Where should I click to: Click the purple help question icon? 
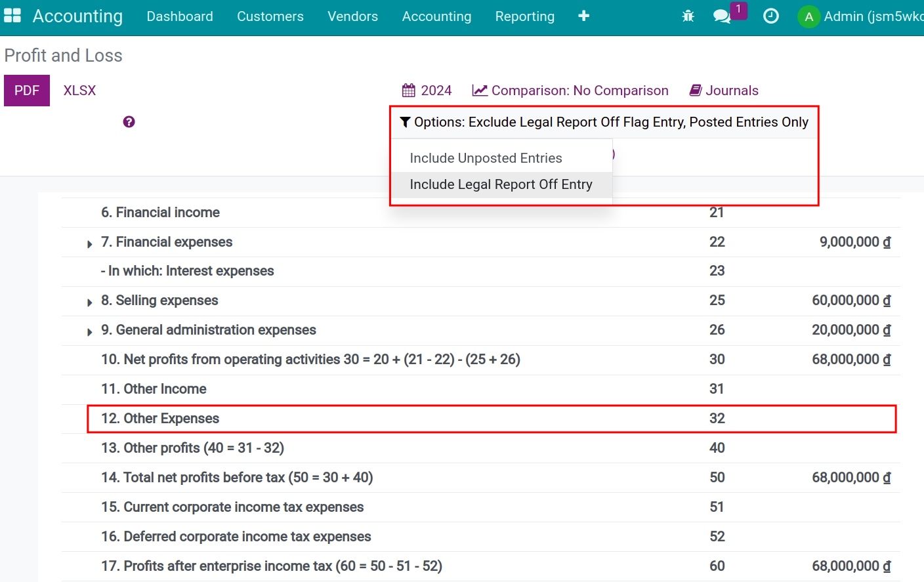click(x=129, y=122)
